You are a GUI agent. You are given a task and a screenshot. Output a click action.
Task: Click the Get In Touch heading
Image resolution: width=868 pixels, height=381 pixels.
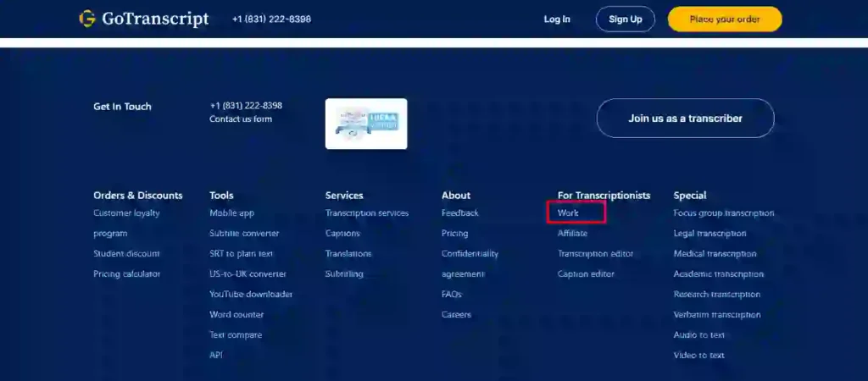point(122,107)
